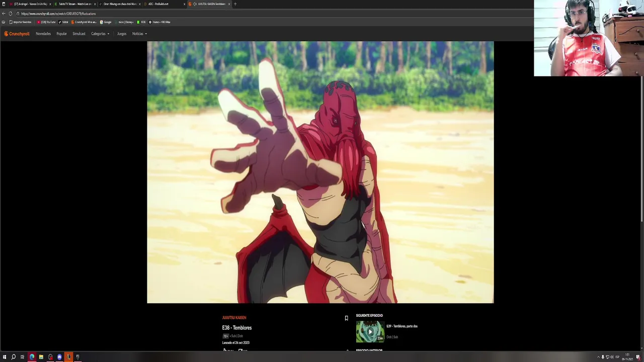The width and height of the screenshot is (644, 362).
Task: Close the Arcángel YouTube tab
Action: point(50,4)
